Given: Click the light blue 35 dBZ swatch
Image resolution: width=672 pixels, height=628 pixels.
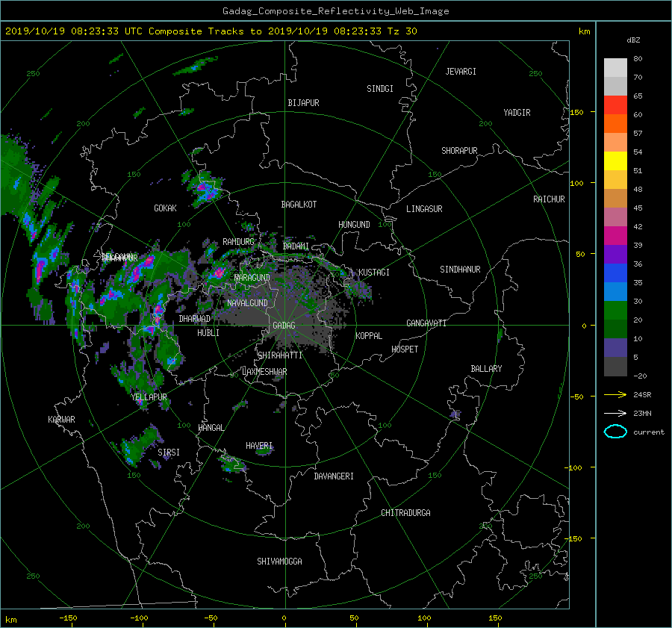Looking at the screenshot, I should 615,291.
